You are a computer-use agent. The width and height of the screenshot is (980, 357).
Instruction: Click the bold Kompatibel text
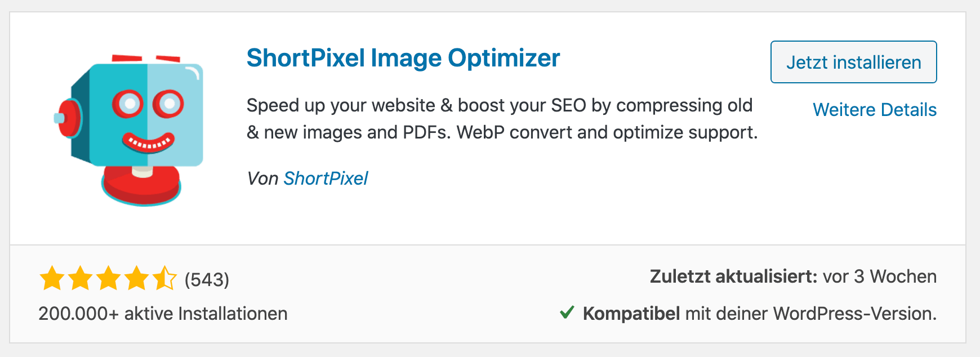[631, 314]
